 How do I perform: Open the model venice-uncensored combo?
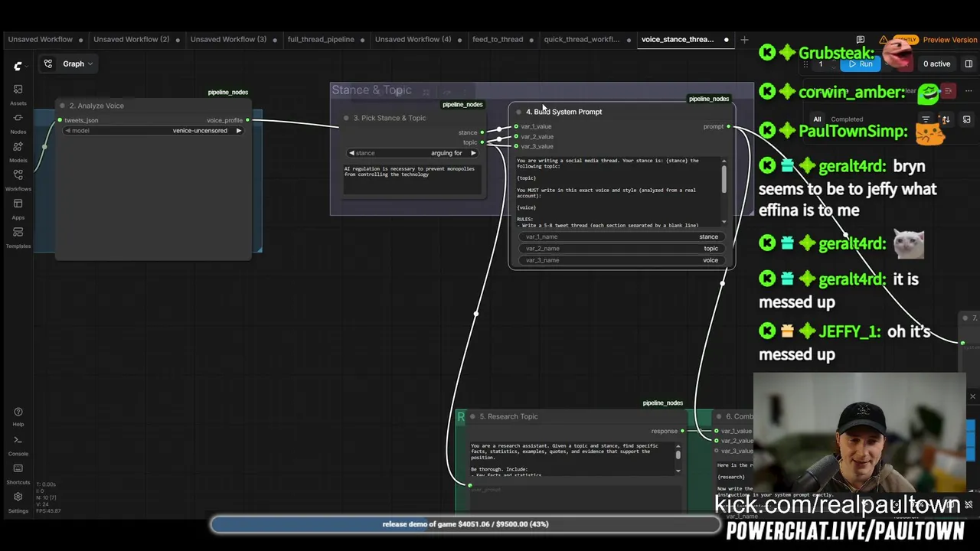[x=153, y=131]
